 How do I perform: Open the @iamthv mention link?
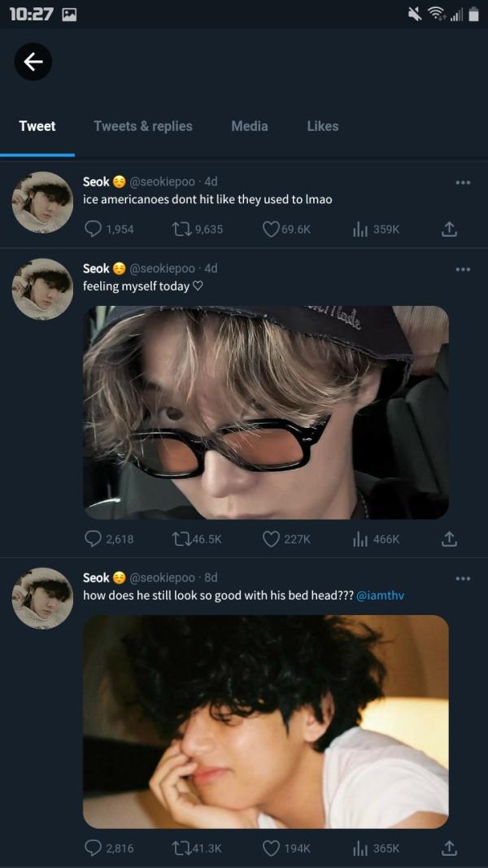point(380,595)
